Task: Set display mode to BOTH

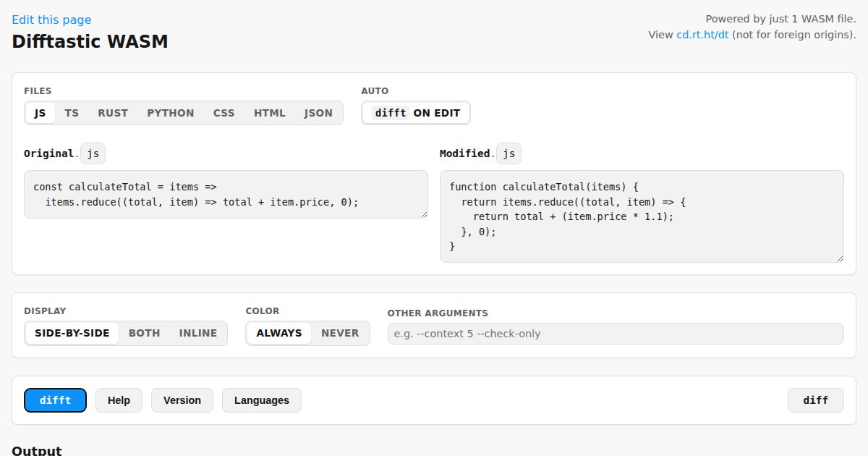Action: click(x=145, y=333)
